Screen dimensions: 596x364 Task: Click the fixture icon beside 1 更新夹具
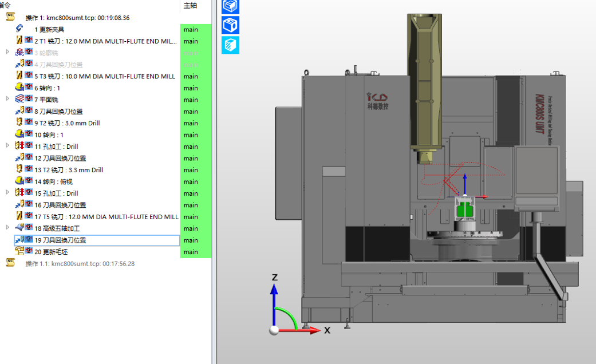[19, 29]
